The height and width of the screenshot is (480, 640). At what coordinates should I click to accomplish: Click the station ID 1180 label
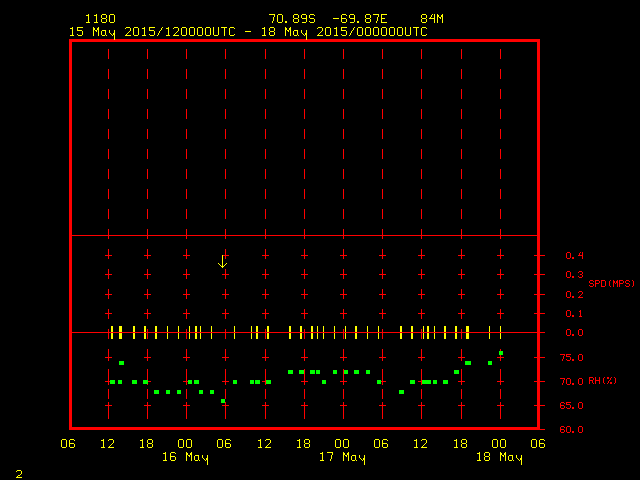coord(99,19)
